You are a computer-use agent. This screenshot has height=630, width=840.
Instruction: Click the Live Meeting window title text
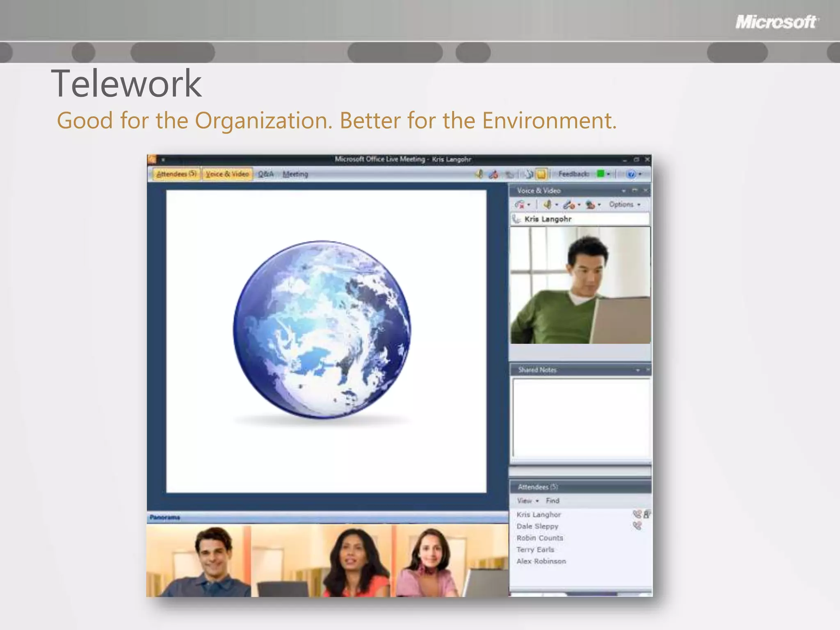pyautogui.click(x=403, y=159)
